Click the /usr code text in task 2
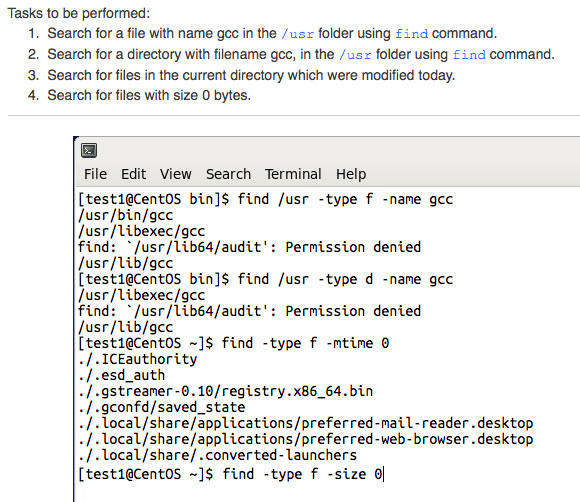Image resolution: width=580 pixels, height=502 pixels. [355, 55]
